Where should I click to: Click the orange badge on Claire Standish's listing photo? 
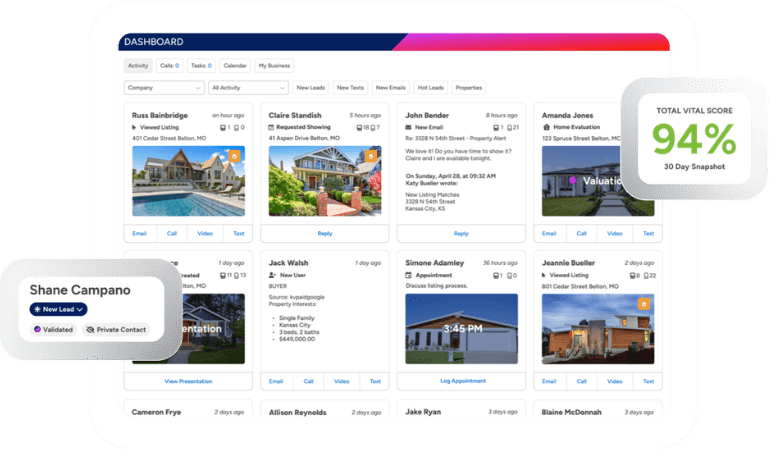(x=370, y=156)
